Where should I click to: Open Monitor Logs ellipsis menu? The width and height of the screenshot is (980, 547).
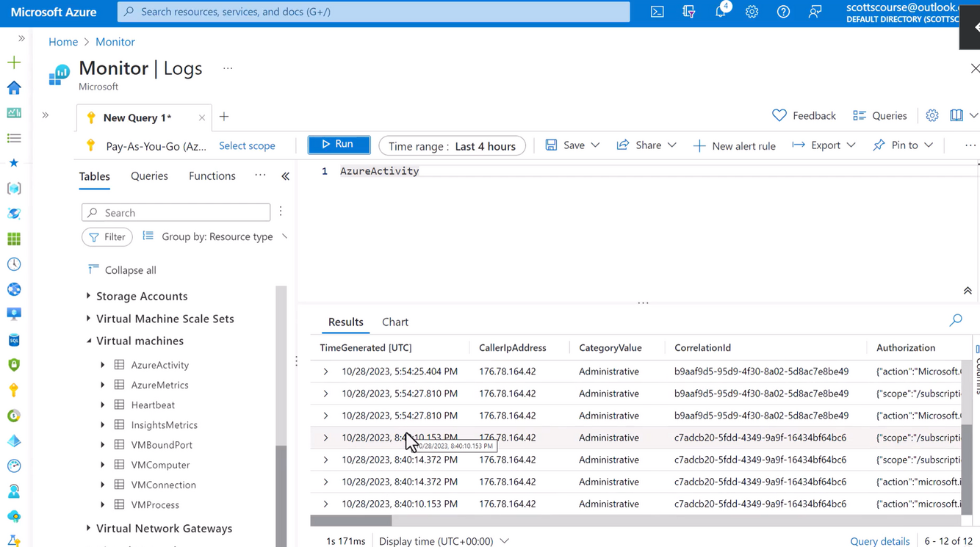tap(228, 68)
